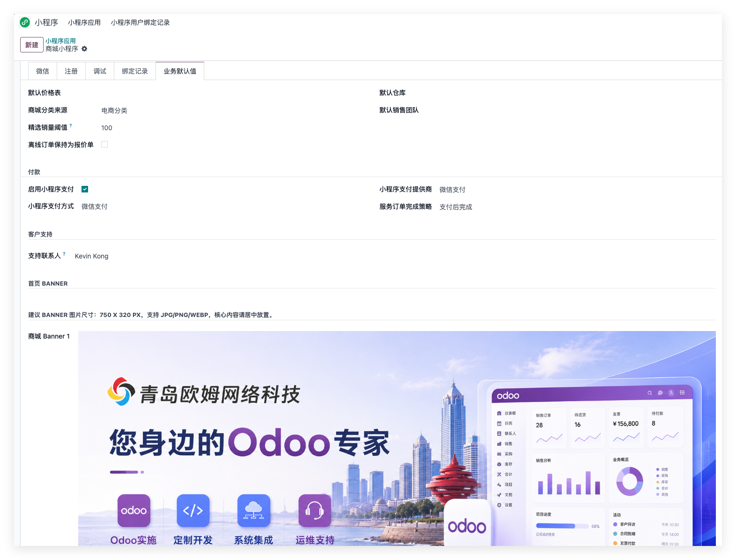Click the 默认仓库 field label

coord(393,93)
